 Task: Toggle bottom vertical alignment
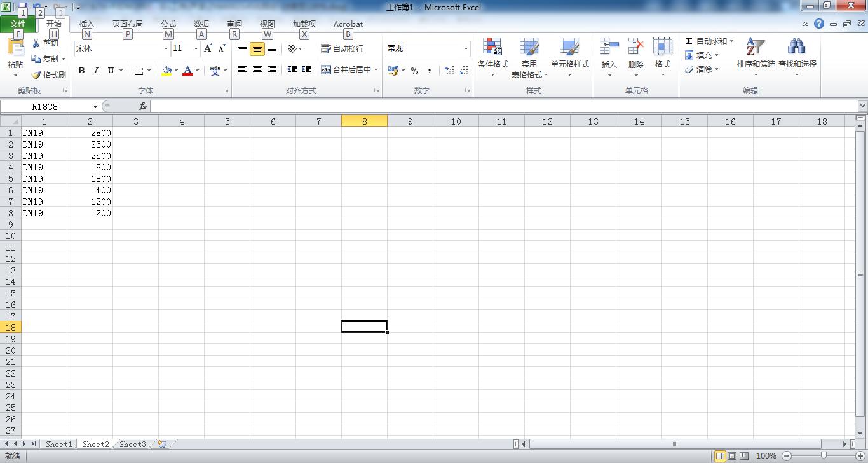tap(272, 48)
